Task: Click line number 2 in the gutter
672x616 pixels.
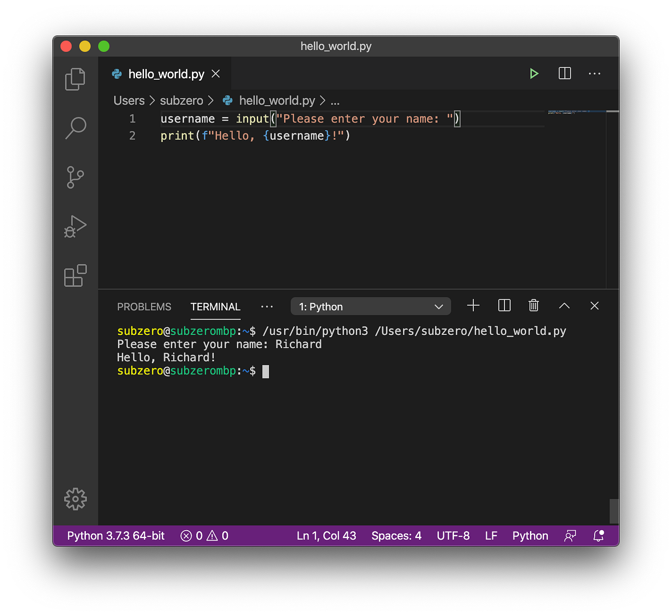Action: (132, 136)
